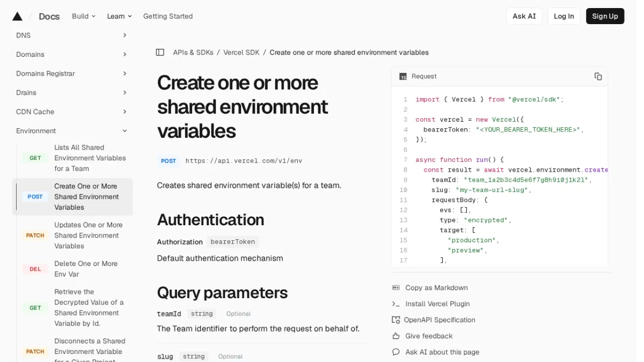This screenshot has height=362, width=644.
Task: Click the Log In button
Action: [x=564, y=16]
